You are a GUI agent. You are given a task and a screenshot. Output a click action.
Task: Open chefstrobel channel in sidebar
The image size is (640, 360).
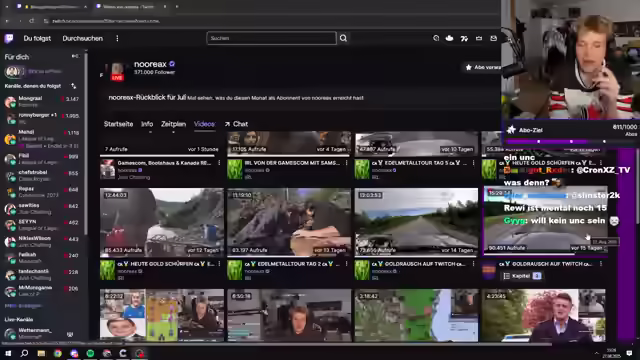(x=42, y=176)
